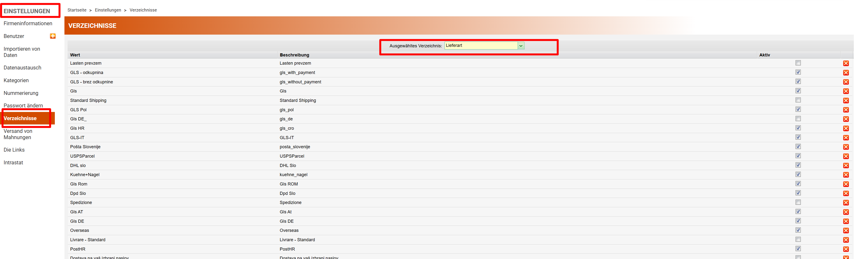
Task: Enable Aktiv for Livrare - Standard
Action: pyautogui.click(x=798, y=240)
